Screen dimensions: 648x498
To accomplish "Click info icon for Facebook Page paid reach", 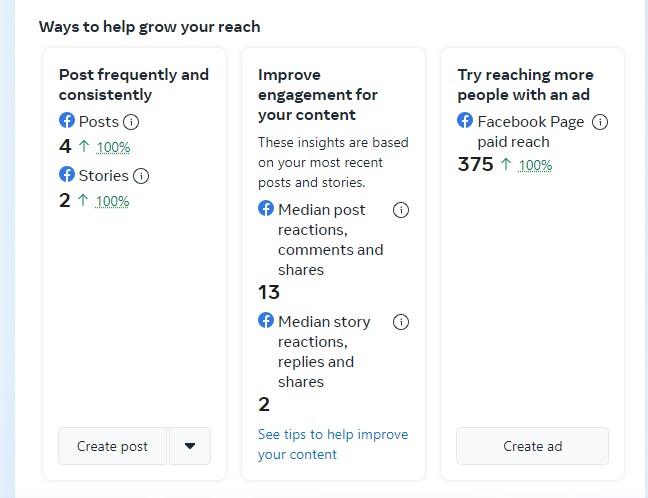I will pyautogui.click(x=600, y=122).
